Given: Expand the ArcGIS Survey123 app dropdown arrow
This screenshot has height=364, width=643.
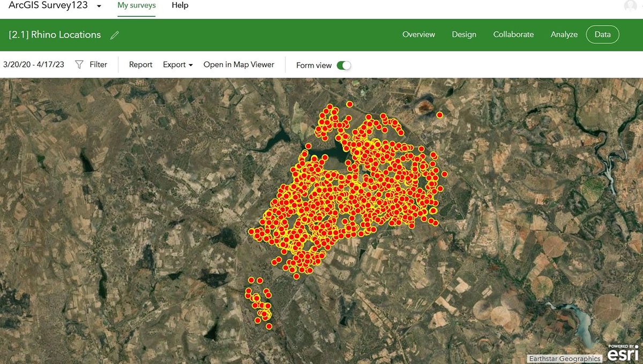Looking at the screenshot, I should tap(99, 6).
